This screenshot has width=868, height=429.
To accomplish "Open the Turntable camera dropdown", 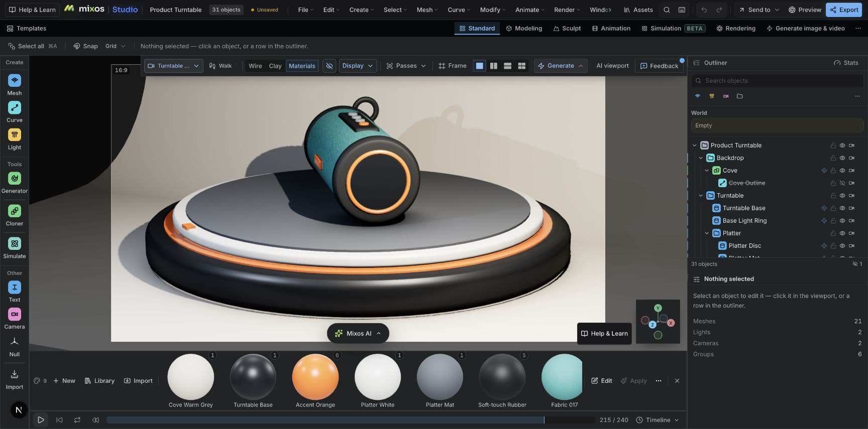I will pos(174,66).
